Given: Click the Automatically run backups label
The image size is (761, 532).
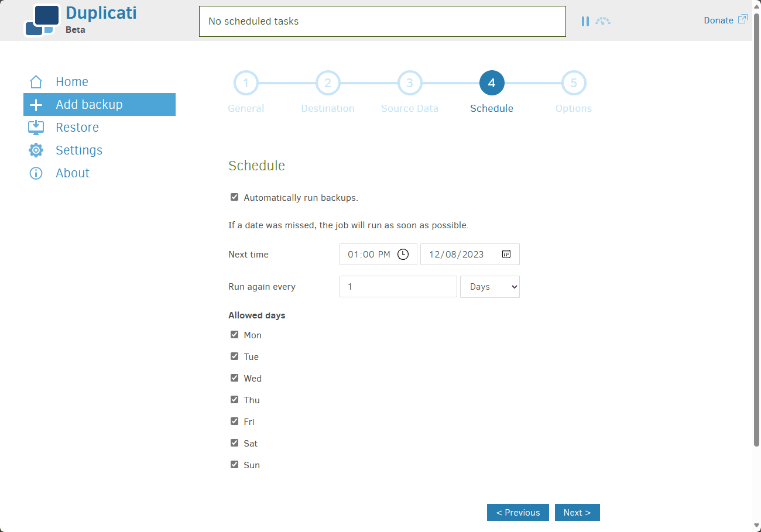Looking at the screenshot, I should [301, 198].
